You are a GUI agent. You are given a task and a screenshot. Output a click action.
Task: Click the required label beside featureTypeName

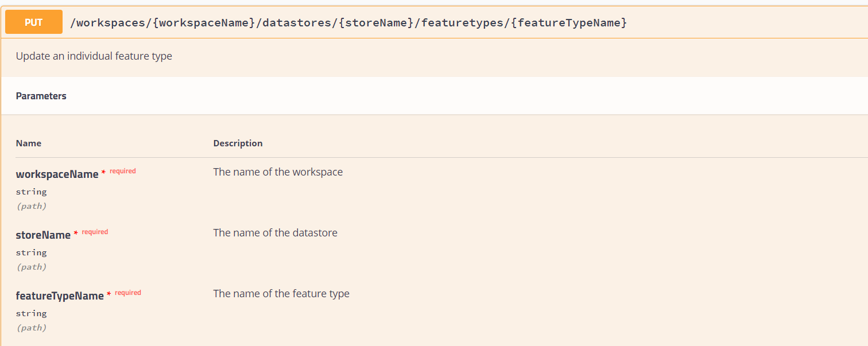tap(128, 293)
